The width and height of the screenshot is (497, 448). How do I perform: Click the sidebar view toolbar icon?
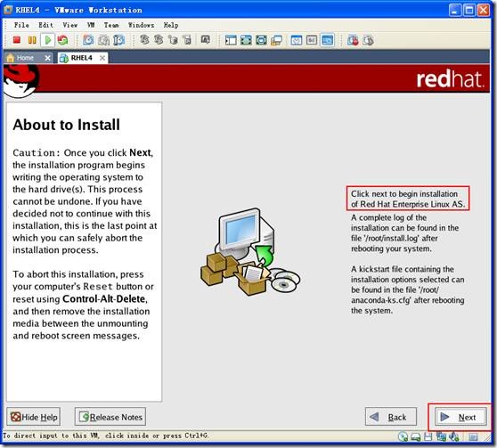click(x=231, y=40)
